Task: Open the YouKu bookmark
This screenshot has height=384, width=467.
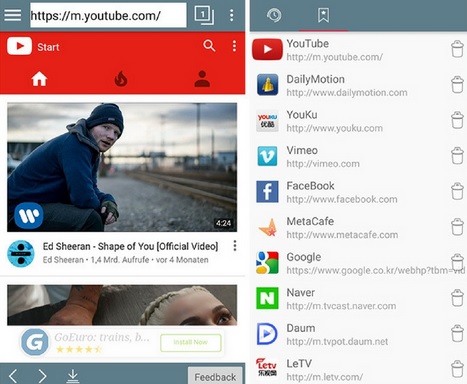Action: point(349,121)
